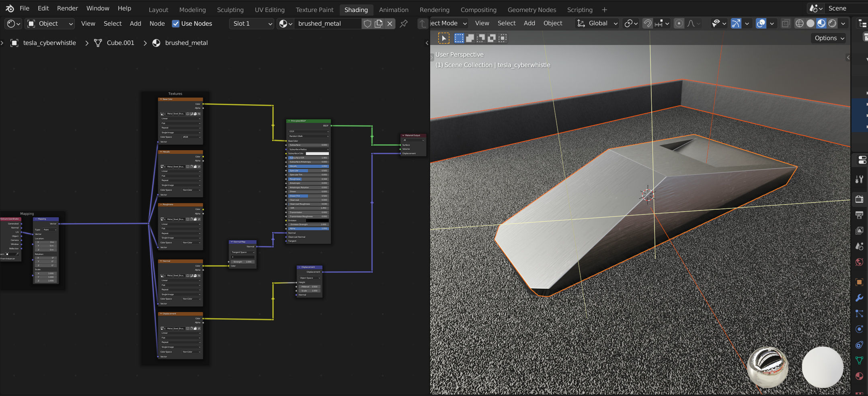Open the Scene properties tab
The width and height of the screenshot is (868, 396).
click(860, 246)
